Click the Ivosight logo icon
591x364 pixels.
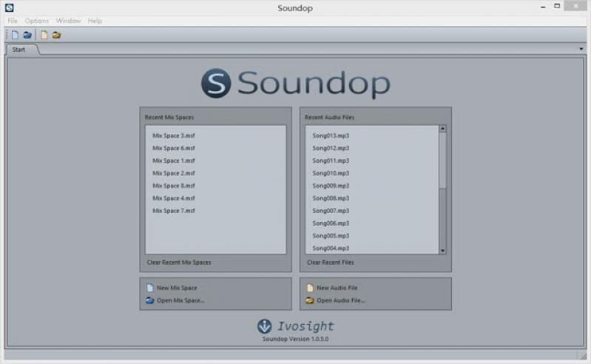(264, 326)
